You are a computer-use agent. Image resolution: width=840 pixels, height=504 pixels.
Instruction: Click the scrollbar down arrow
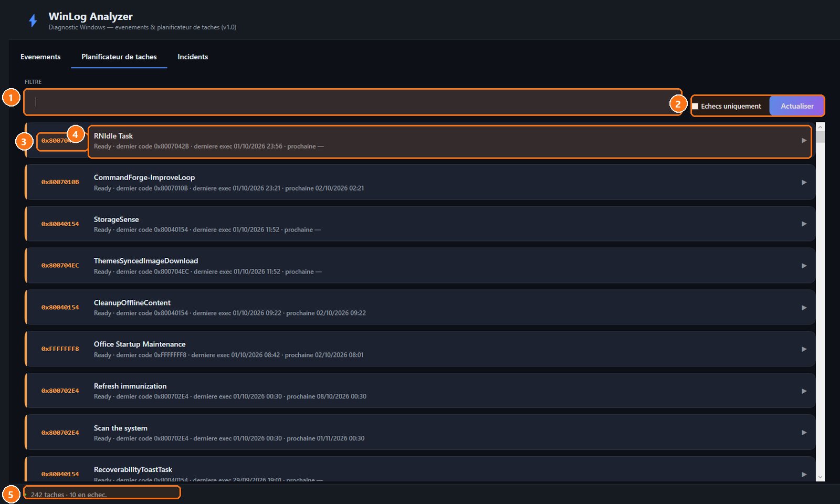[820, 477]
